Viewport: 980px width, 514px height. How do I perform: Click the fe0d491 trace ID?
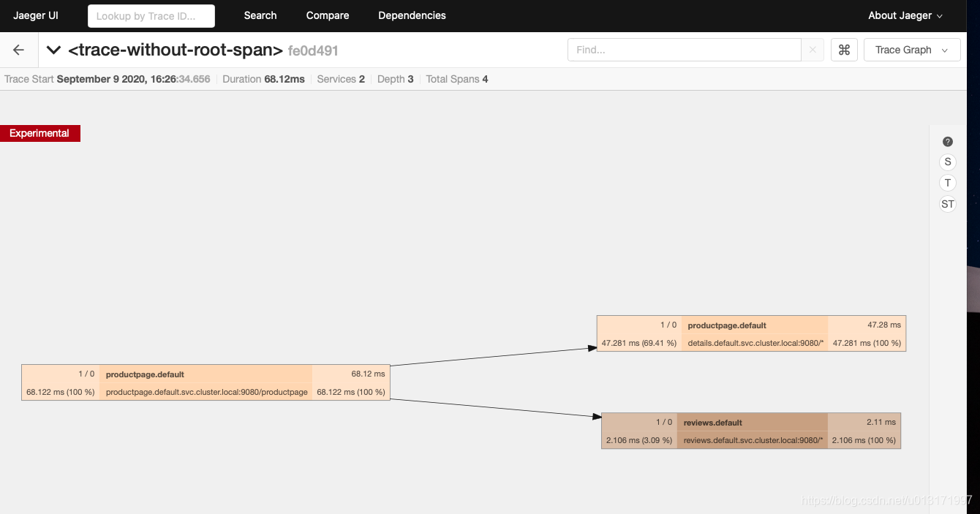pos(313,51)
